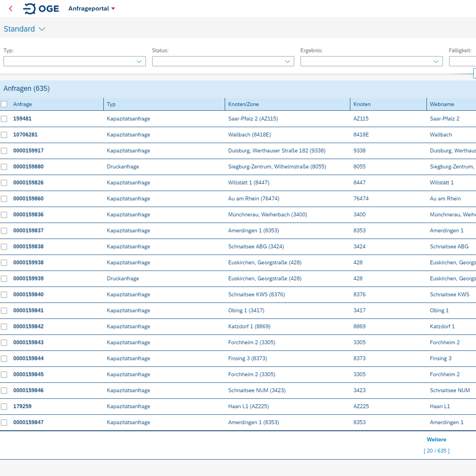Tick checkbox for request 0000159917
The height and width of the screenshot is (476, 476).
[4, 151]
